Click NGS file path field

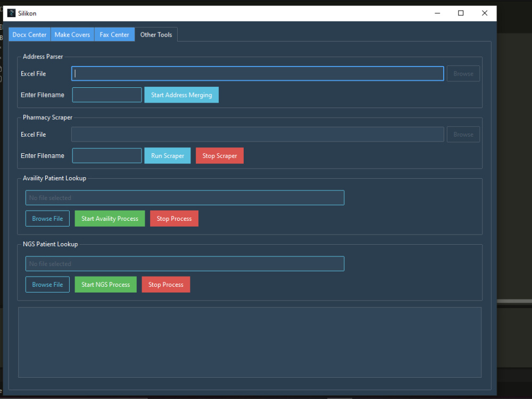185,264
